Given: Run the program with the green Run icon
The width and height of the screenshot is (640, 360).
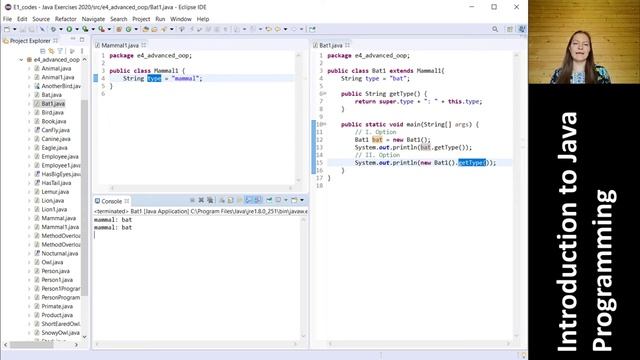Looking at the screenshot, I should [x=69, y=29].
